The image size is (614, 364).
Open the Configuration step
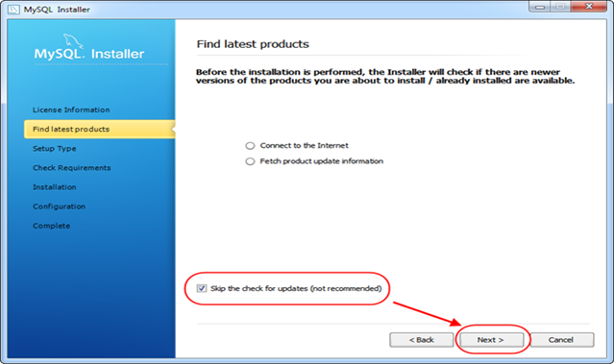pos(60,206)
